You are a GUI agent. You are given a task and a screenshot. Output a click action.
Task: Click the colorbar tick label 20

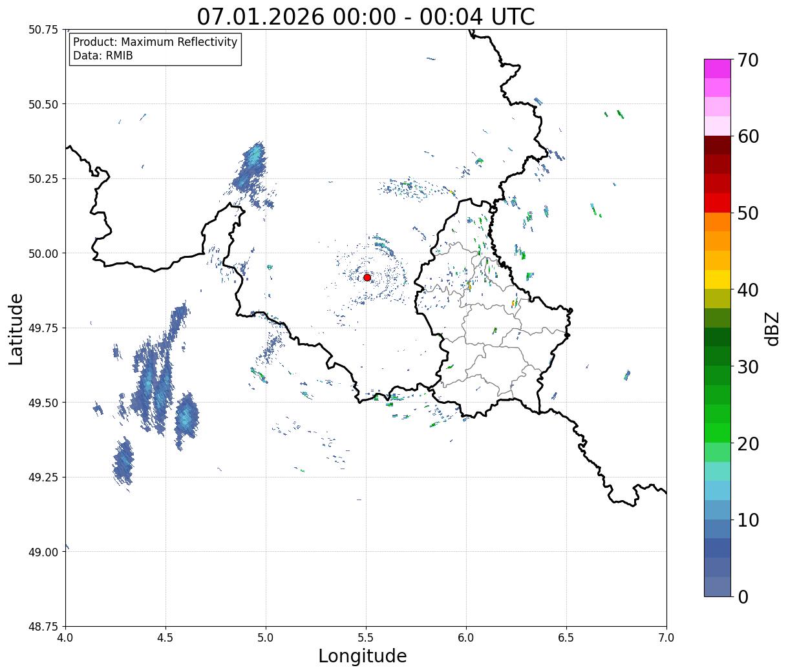click(x=748, y=444)
